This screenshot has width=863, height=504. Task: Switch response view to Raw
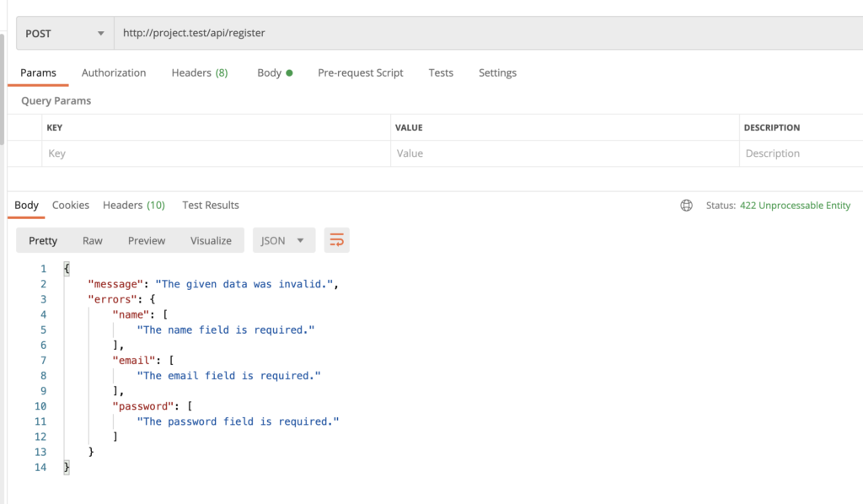(93, 241)
